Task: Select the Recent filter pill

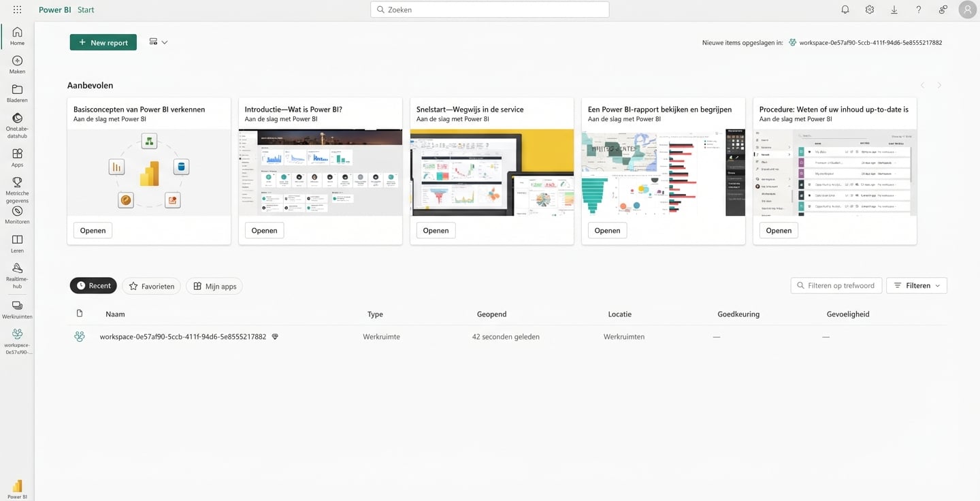Action: point(93,285)
